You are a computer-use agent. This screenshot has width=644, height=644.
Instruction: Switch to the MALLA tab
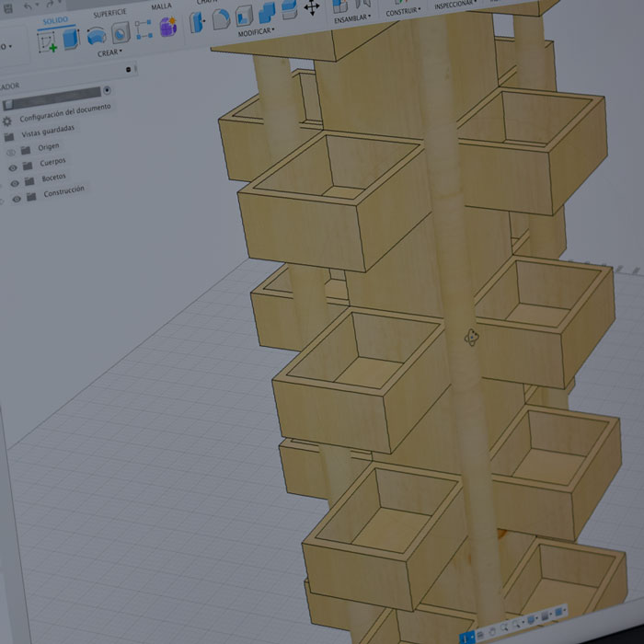pyautogui.click(x=161, y=6)
